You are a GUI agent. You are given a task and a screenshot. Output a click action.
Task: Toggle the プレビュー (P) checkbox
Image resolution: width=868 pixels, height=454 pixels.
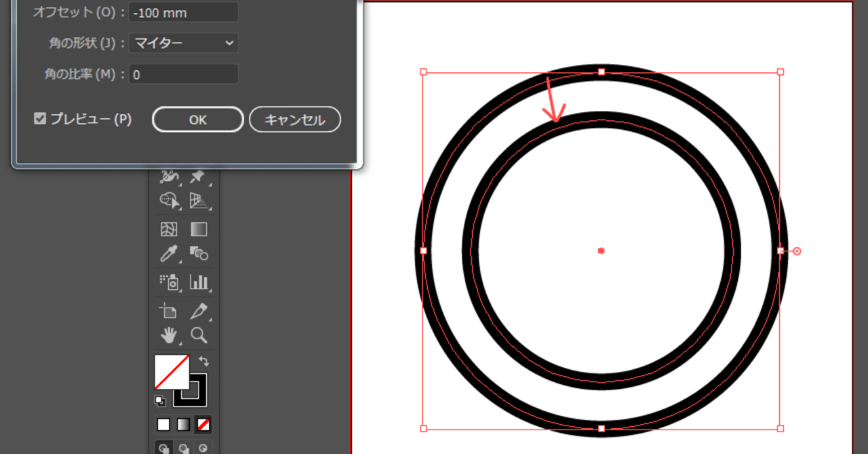[40, 119]
